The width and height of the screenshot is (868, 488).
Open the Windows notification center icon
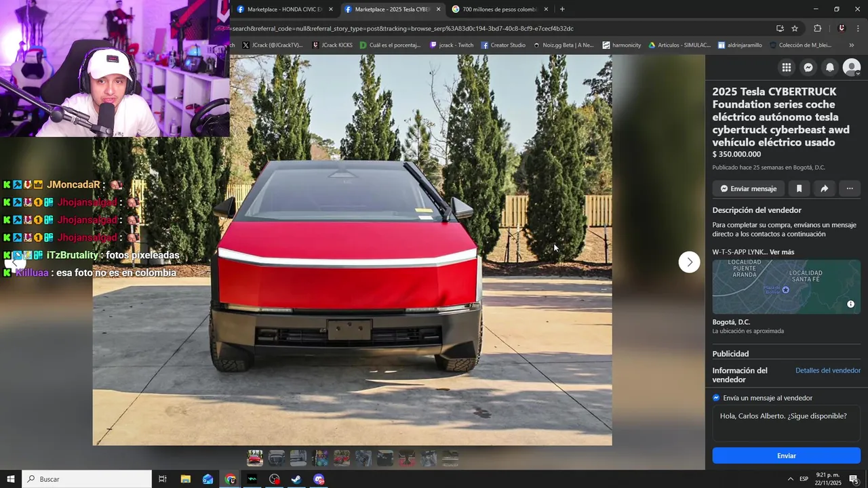click(854, 479)
